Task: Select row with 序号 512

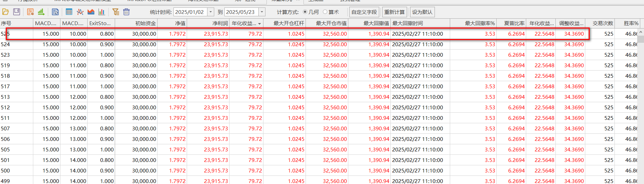Action: pyautogui.click(x=319, y=108)
